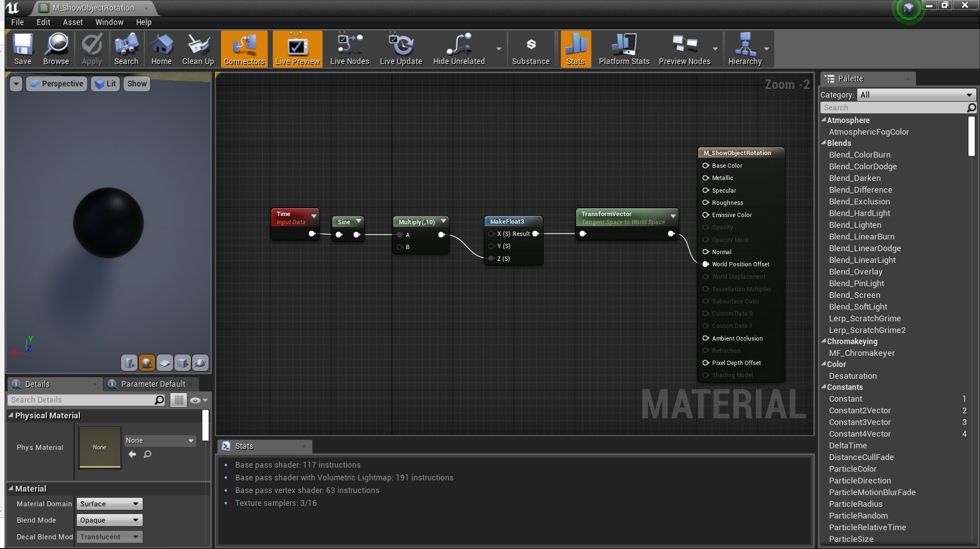The image size is (980, 549).
Task: Open the Category dropdown in the Palette
Action: pos(916,95)
